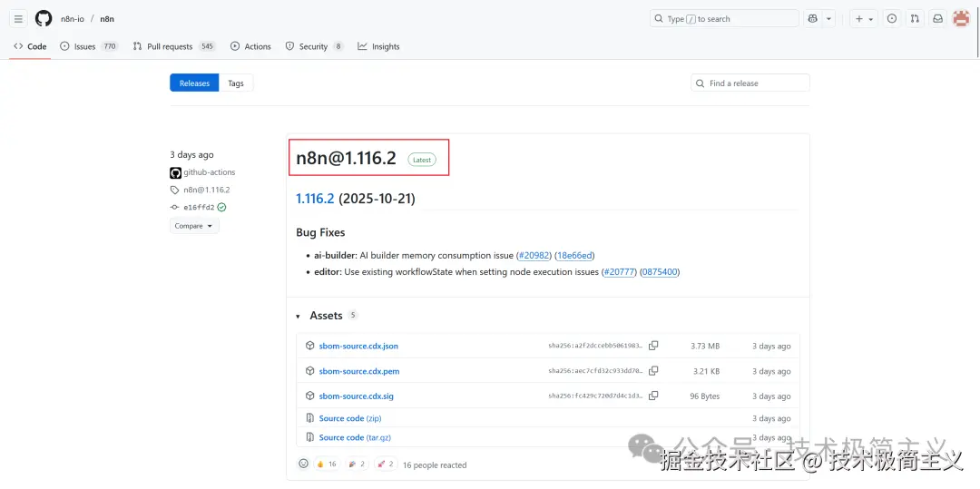Viewport: 980px width, 489px height.
Task: Open the n8n@1.116.2 tag link in sidebar
Action: (x=206, y=190)
